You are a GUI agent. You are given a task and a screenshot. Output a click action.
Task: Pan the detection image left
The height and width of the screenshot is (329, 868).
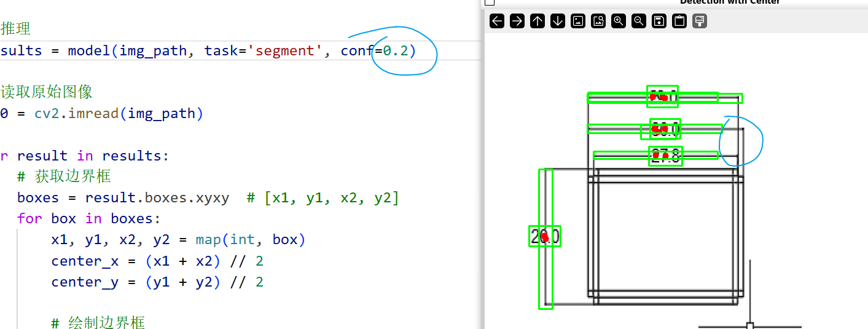pyautogui.click(x=497, y=21)
